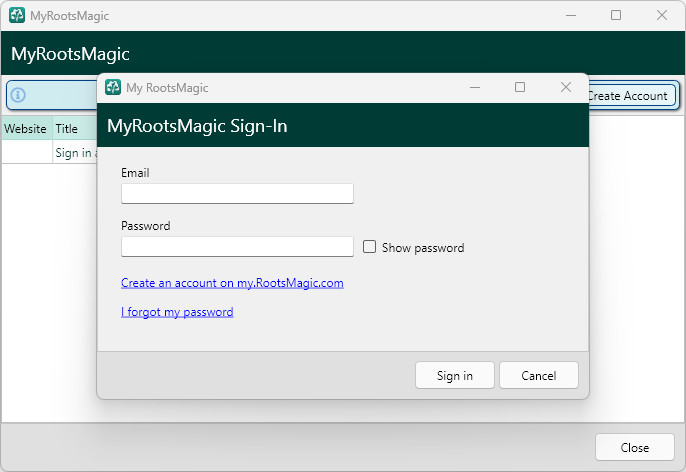
Task: Click the blue info icon in main window
Action: pos(18,95)
